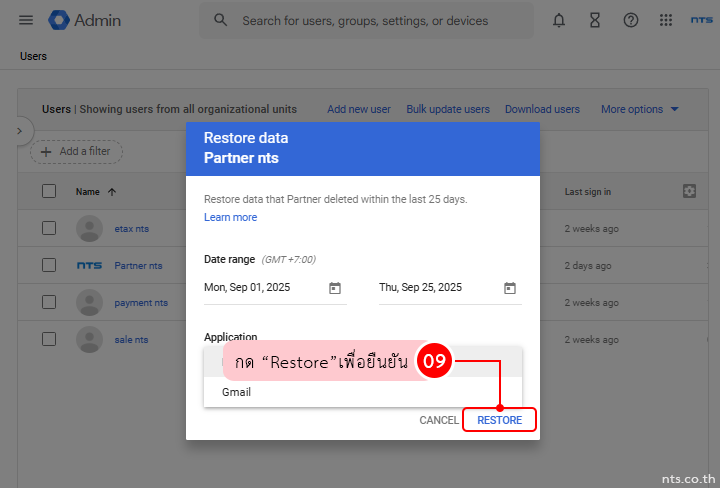Viewport: 720px width, 488px height.
Task: Open the Learn more link
Action: [230, 217]
